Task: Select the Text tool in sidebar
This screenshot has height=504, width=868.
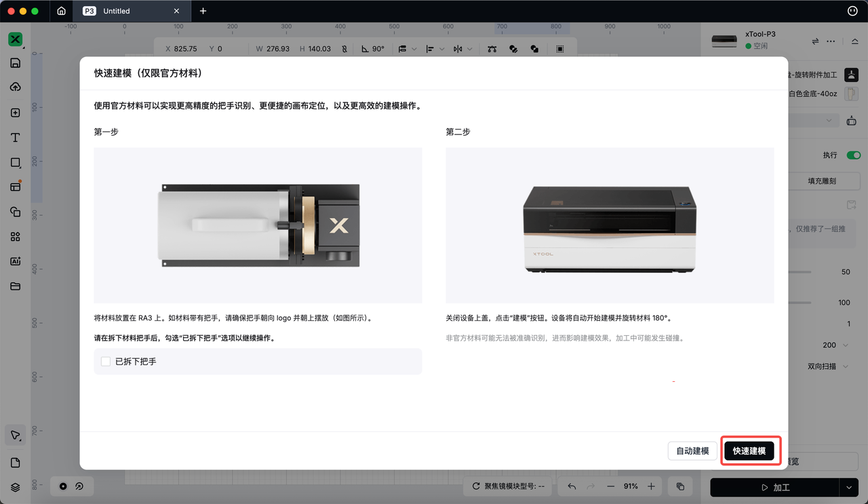Action: (15, 138)
